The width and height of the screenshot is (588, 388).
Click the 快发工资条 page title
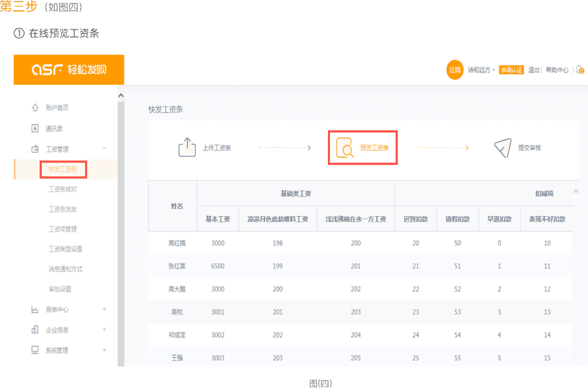pos(166,109)
